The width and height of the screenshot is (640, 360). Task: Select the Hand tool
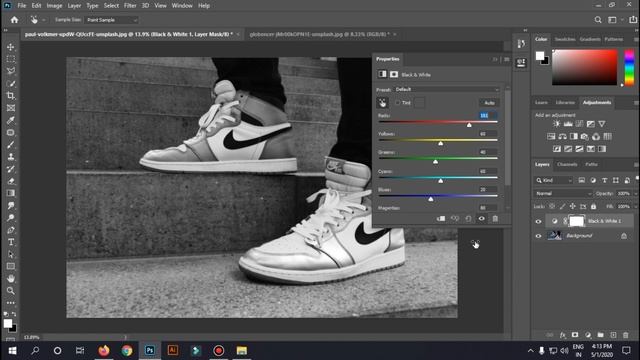[11, 278]
